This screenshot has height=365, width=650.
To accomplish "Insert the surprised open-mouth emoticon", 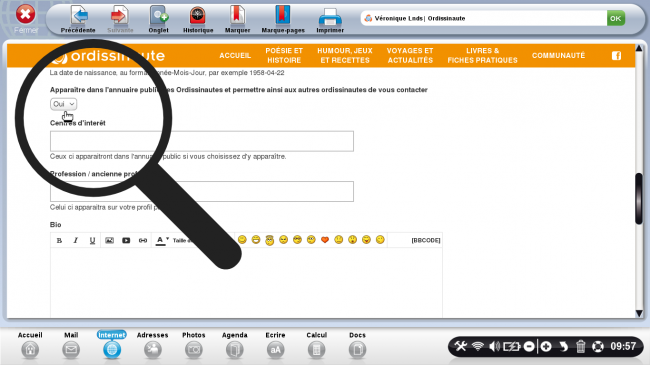I will click(x=352, y=240).
